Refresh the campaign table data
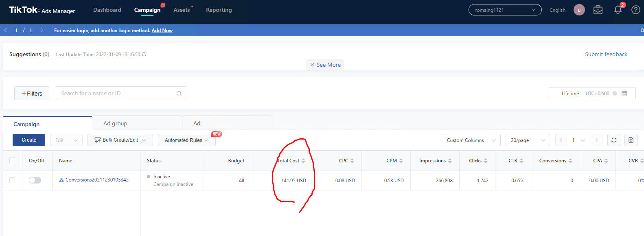 pos(614,140)
